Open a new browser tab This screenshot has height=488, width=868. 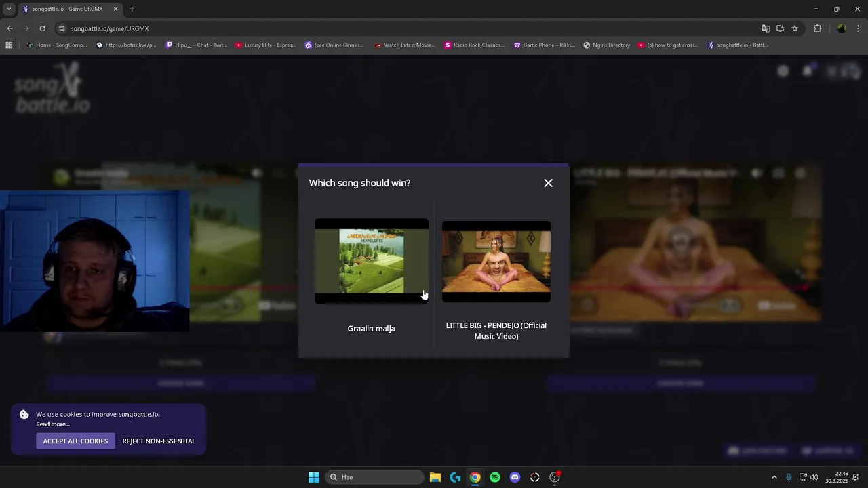coord(132,9)
